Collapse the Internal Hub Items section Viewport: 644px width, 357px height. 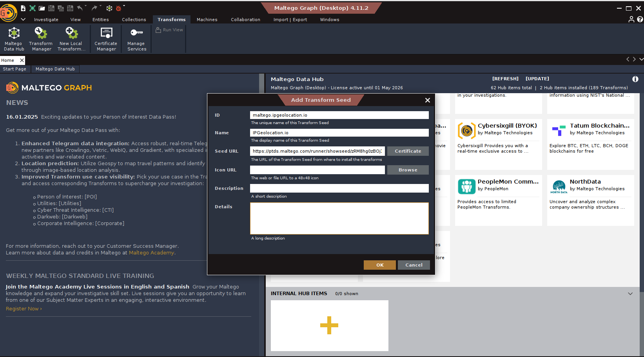pyautogui.click(x=630, y=294)
